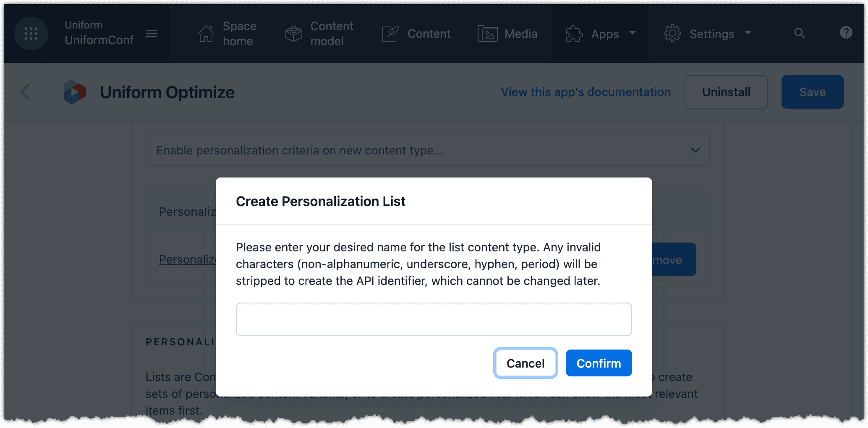Click the list name input field
This screenshot has height=428, width=868.
434,319
